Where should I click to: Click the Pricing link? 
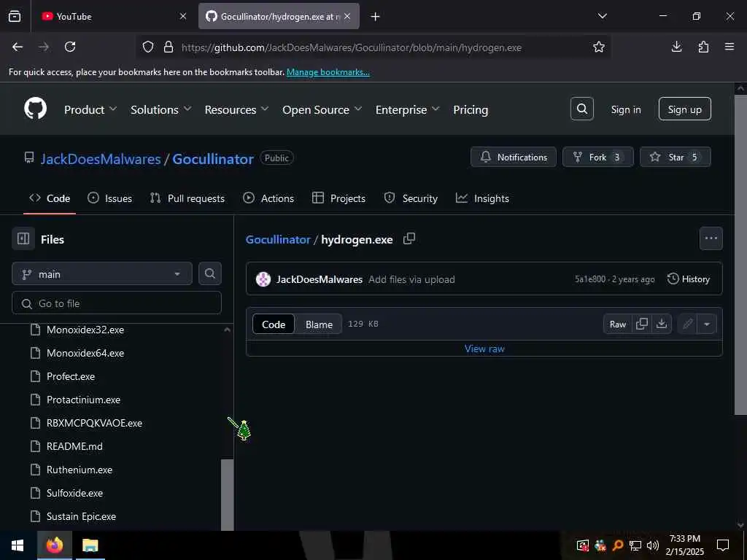click(471, 109)
